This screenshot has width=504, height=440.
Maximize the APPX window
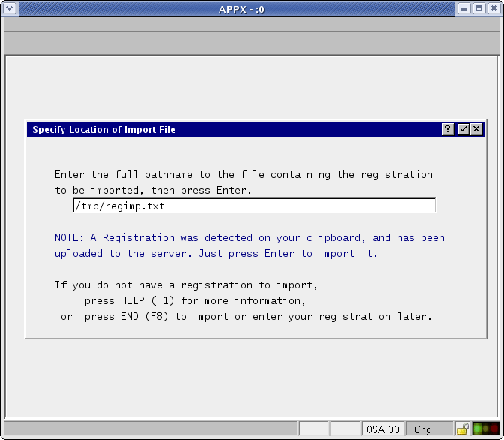click(x=478, y=8)
